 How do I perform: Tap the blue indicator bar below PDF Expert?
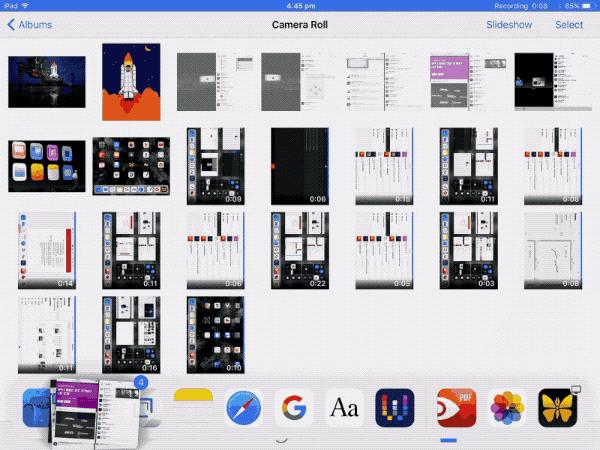(448, 440)
